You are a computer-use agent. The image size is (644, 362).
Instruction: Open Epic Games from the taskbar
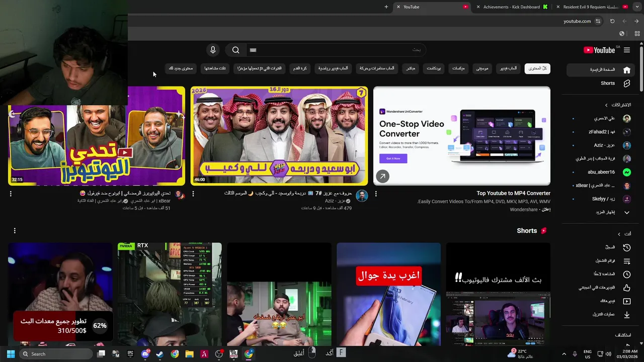click(x=130, y=354)
